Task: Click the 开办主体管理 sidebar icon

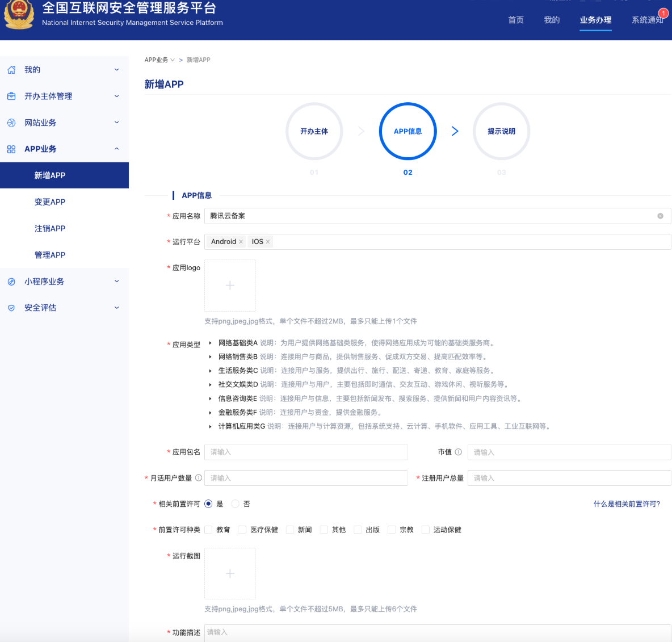Action: pyautogui.click(x=11, y=96)
